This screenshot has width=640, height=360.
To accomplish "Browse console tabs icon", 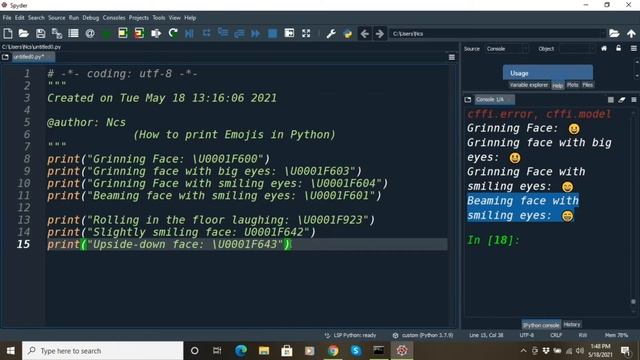I will coord(468,100).
